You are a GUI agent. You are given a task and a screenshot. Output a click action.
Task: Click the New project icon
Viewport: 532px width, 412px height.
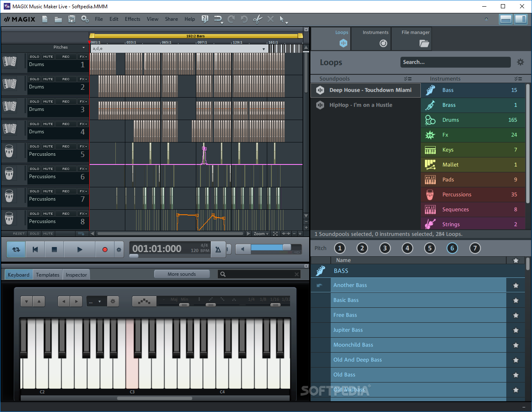(45, 19)
